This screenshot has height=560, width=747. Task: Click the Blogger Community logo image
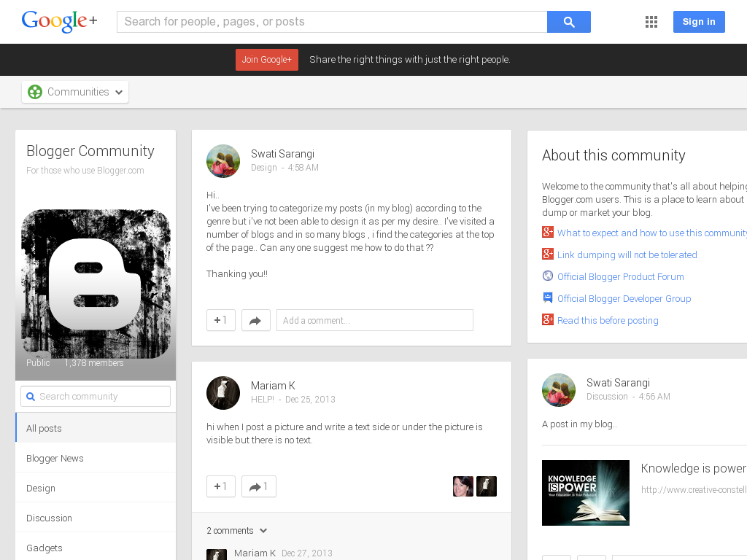pos(96,284)
